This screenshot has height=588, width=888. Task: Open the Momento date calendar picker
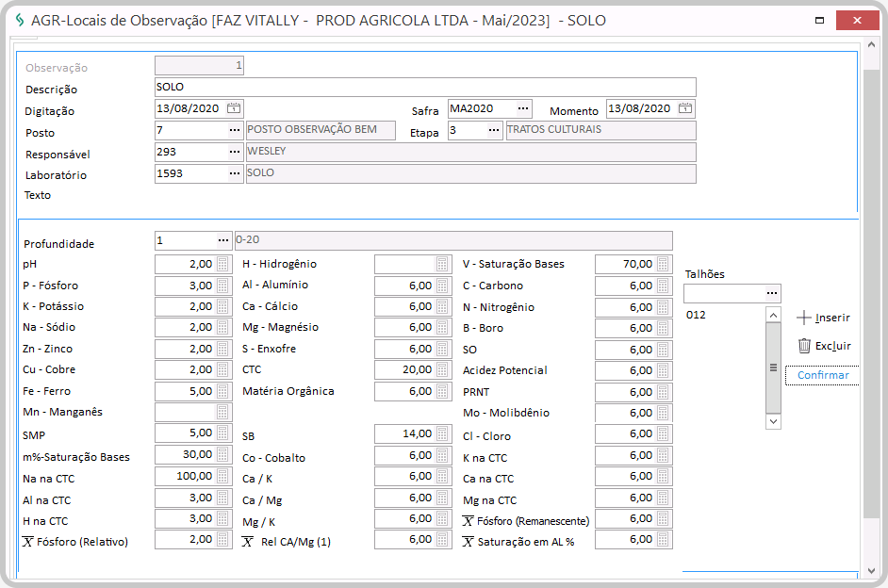(x=685, y=108)
